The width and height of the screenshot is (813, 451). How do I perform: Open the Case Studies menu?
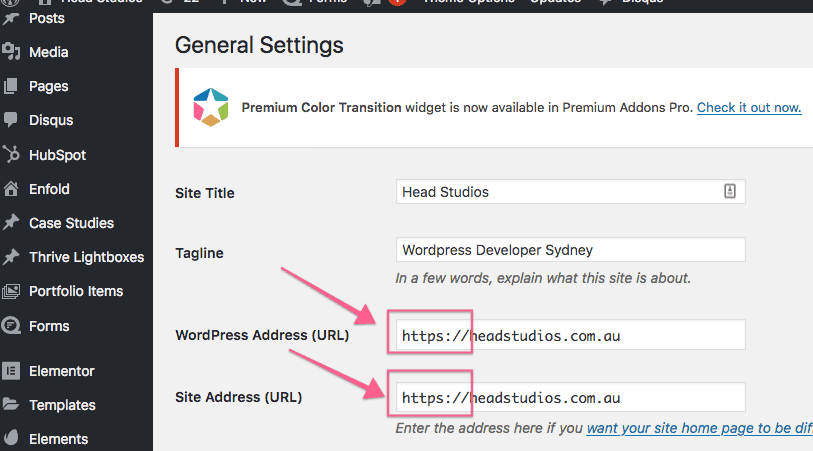[71, 223]
